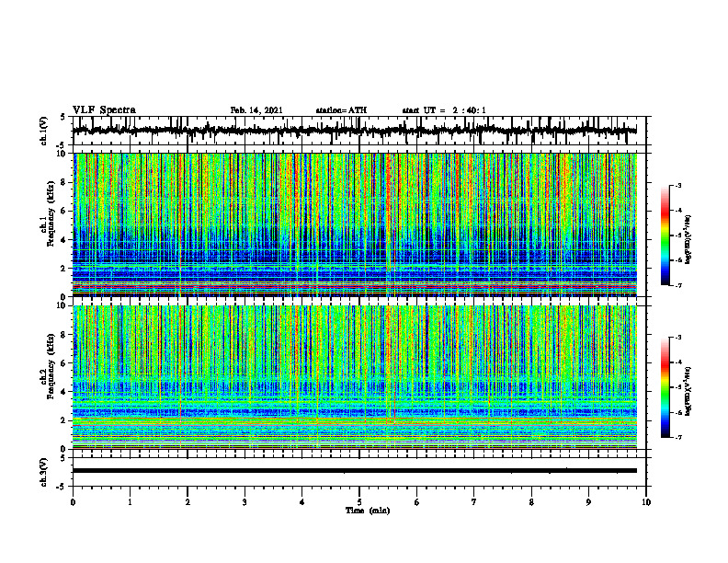Image resolution: width=728 pixels, height=563 pixels.
Task: Click the time axis tick label "10"
Action: 646,502
